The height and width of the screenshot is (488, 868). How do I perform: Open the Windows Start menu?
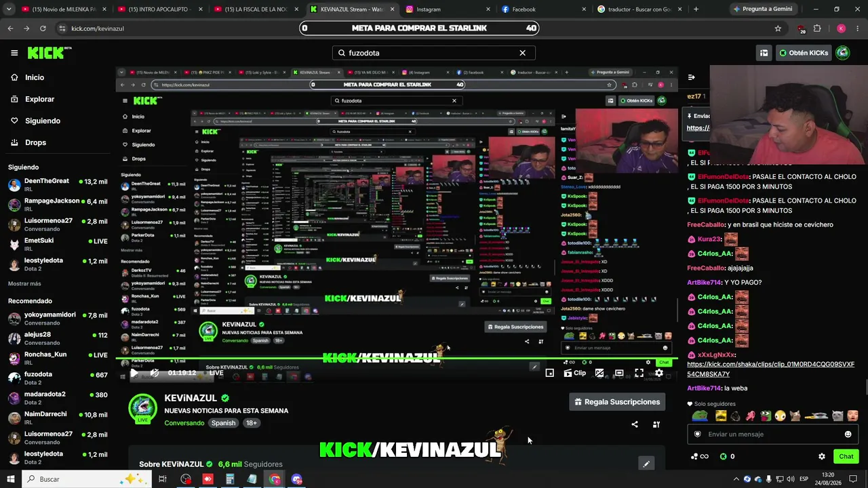(x=11, y=479)
